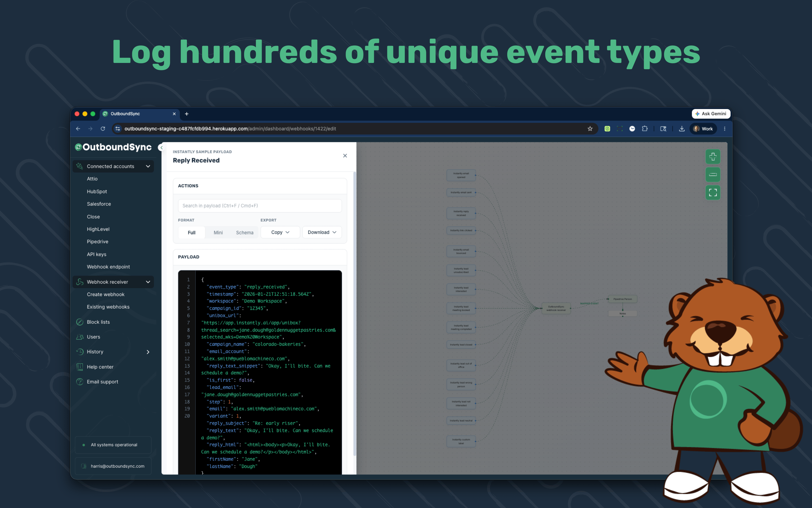Click the Help center book icon
Image resolution: width=812 pixels, height=508 pixels.
80,367
